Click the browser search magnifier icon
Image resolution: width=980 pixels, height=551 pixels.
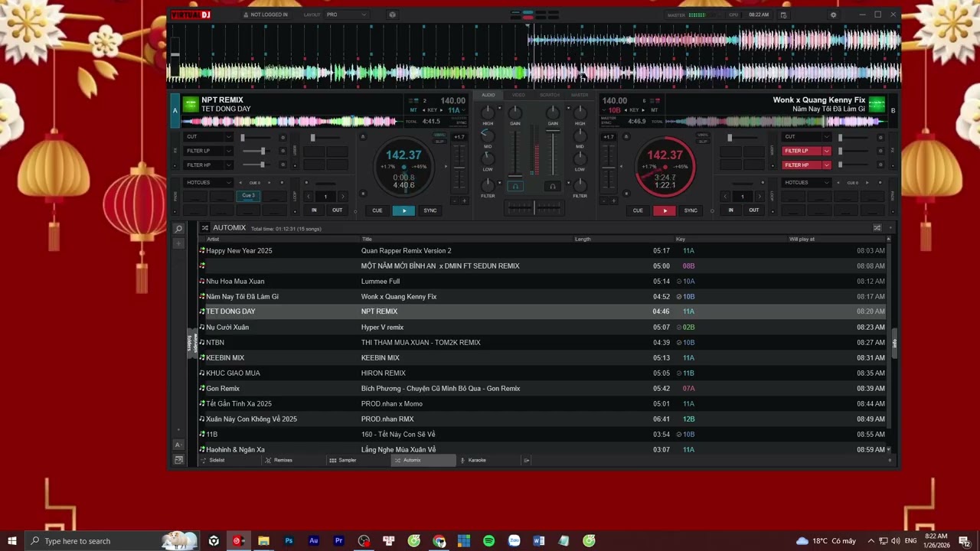(178, 229)
